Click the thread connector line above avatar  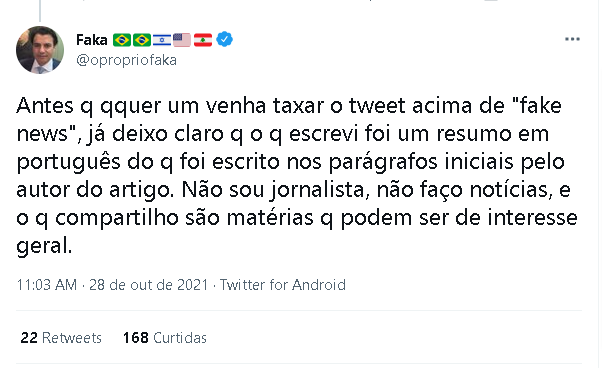(x=40, y=11)
